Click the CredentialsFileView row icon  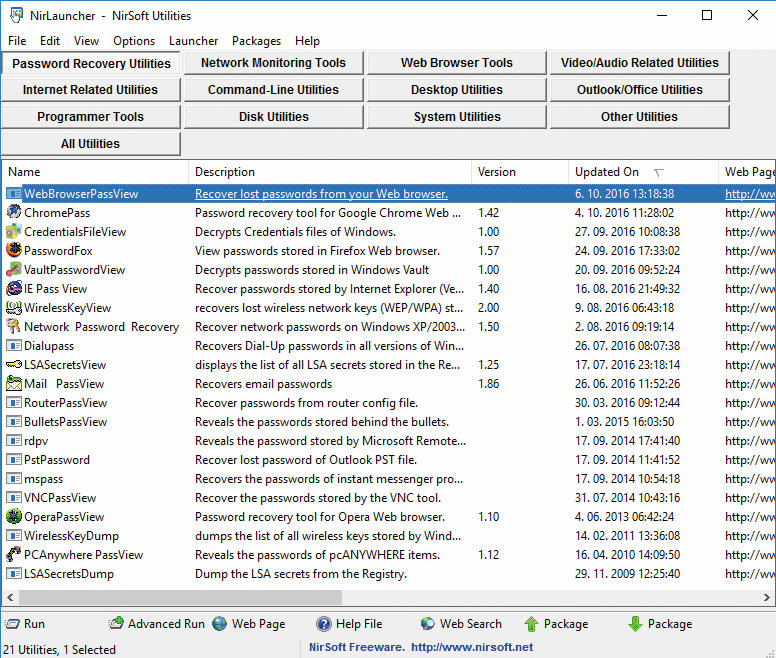tap(14, 232)
